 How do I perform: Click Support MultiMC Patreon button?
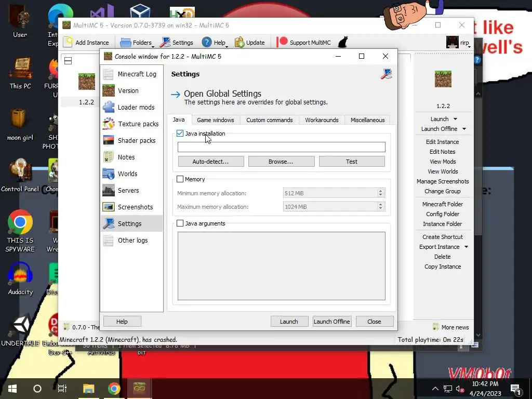(x=303, y=43)
